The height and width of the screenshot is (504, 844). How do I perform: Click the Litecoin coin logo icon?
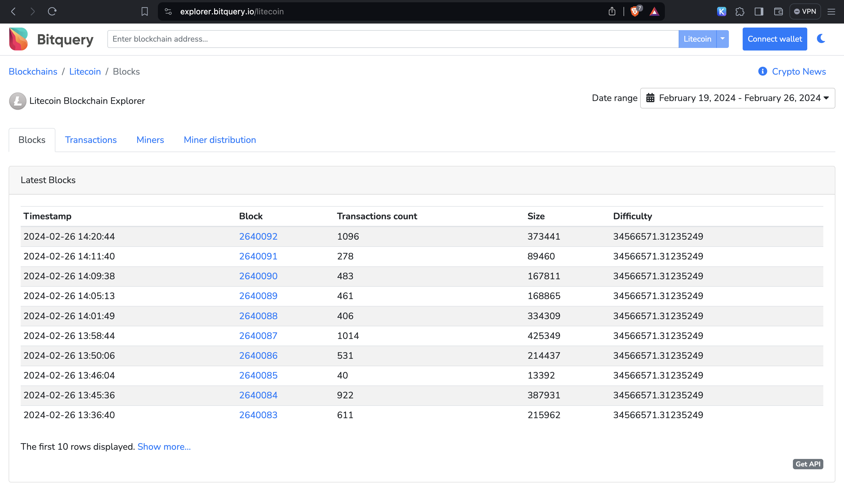[x=18, y=101]
